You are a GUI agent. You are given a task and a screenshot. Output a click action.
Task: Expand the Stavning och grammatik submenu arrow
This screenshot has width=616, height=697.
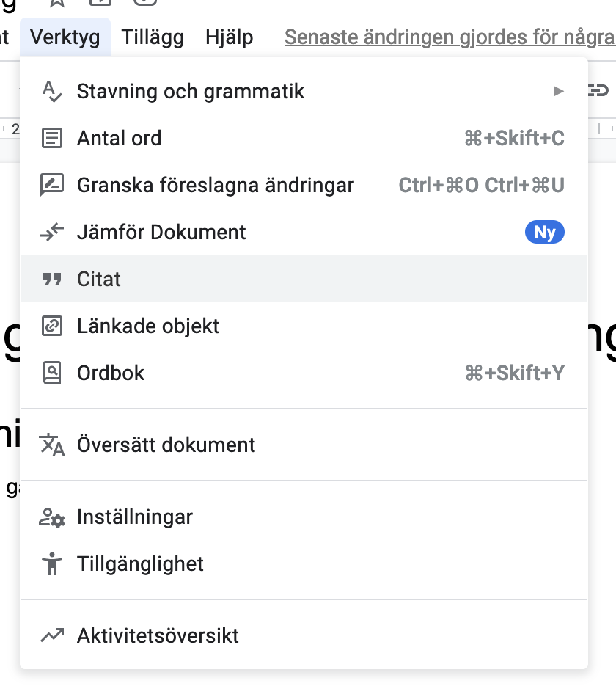pos(558,92)
